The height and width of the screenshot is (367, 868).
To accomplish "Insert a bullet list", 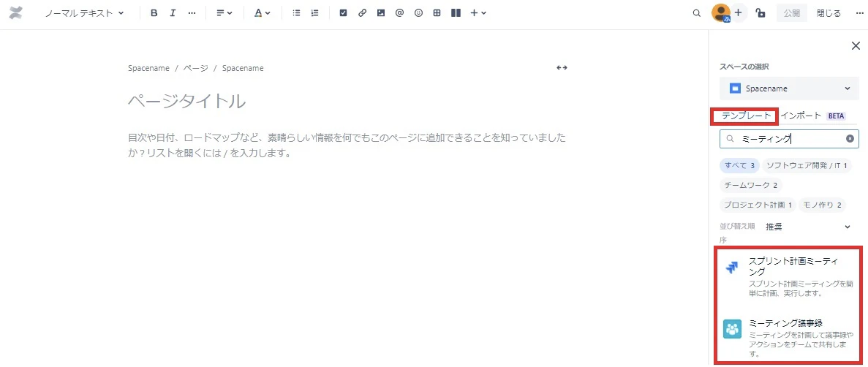I will point(297,13).
